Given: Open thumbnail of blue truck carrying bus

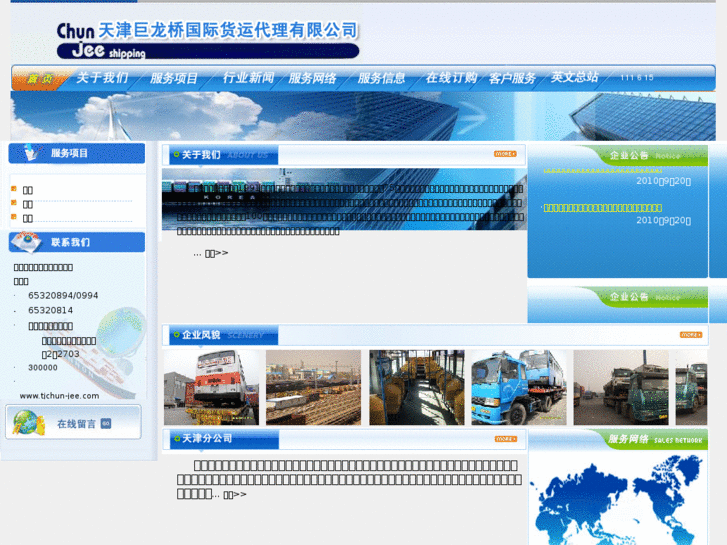Looking at the screenshot, I should 519,388.
